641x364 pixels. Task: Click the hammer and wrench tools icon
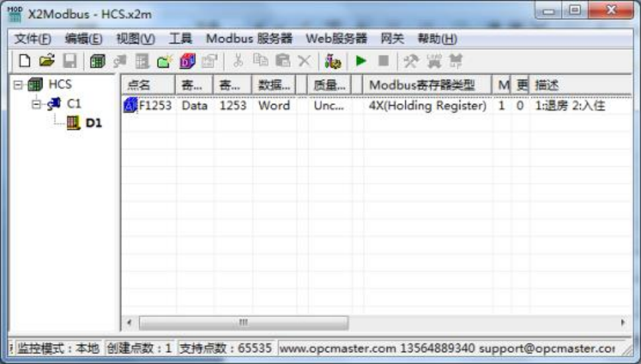point(411,62)
